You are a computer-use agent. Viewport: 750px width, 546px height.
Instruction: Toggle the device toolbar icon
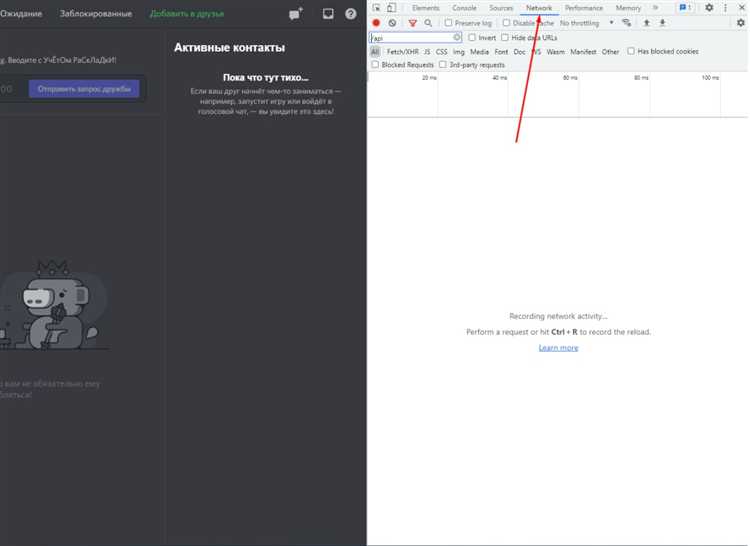391,8
